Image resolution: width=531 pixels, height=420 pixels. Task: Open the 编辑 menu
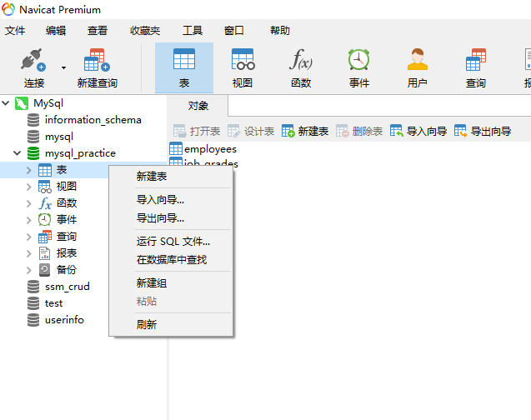56,31
